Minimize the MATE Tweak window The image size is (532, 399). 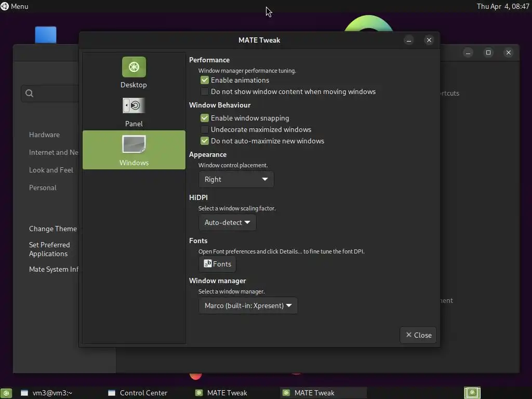pyautogui.click(x=409, y=41)
